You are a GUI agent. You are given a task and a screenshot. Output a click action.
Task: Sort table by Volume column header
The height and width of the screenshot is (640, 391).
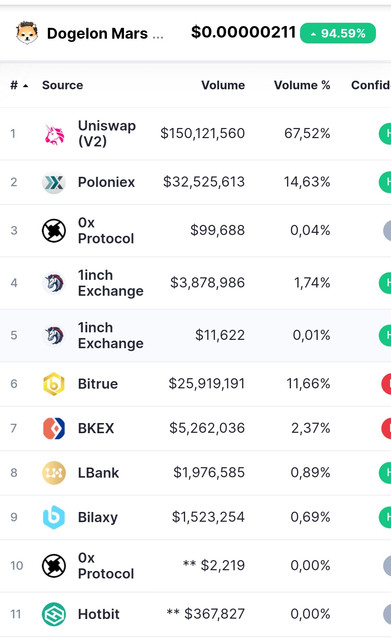click(223, 85)
